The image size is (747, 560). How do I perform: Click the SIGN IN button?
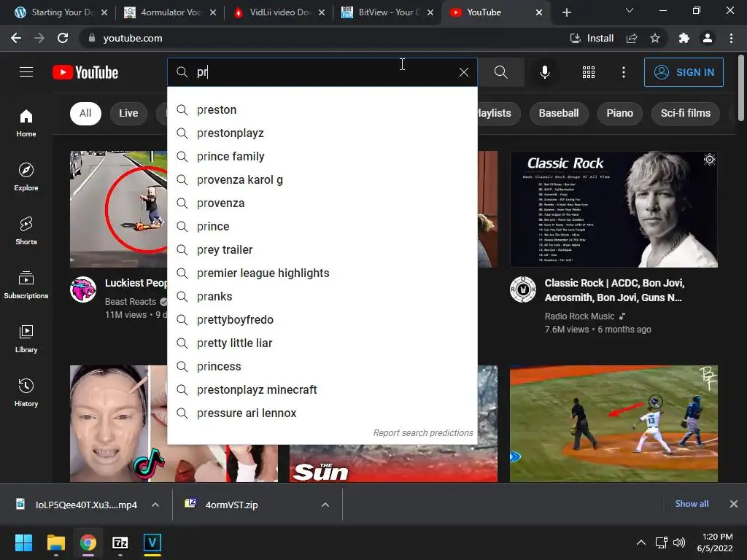coord(684,72)
